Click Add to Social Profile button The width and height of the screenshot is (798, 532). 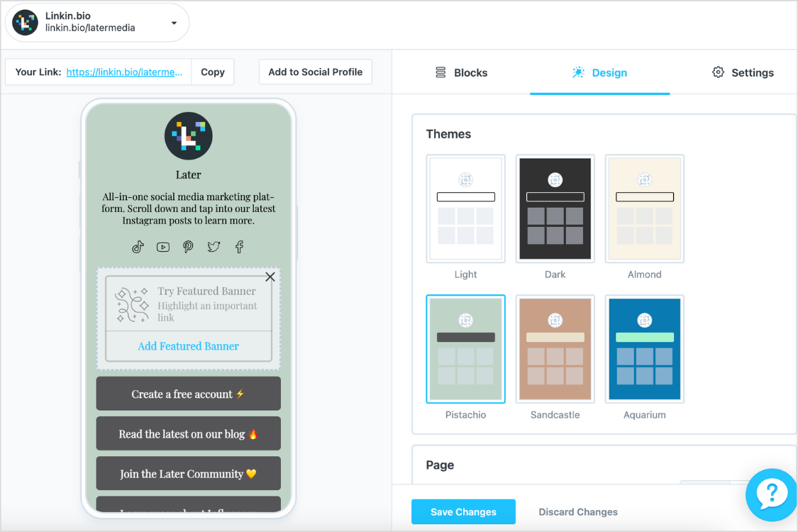[x=316, y=72]
